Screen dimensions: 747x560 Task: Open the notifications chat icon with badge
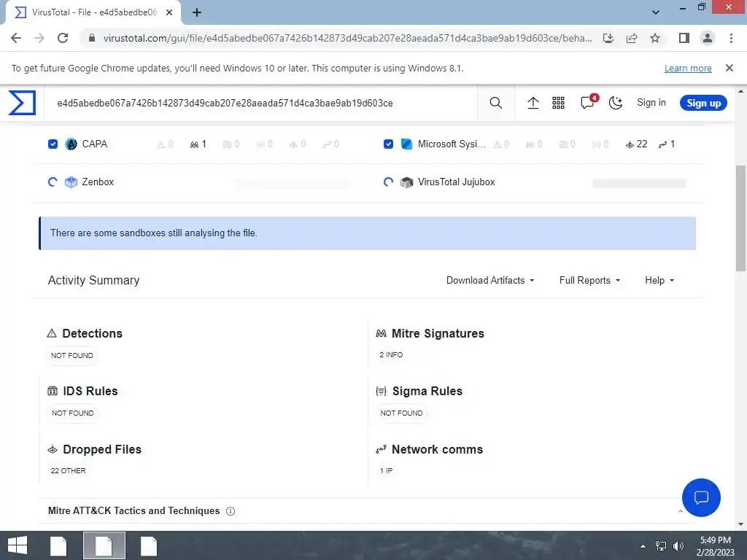pyautogui.click(x=589, y=101)
